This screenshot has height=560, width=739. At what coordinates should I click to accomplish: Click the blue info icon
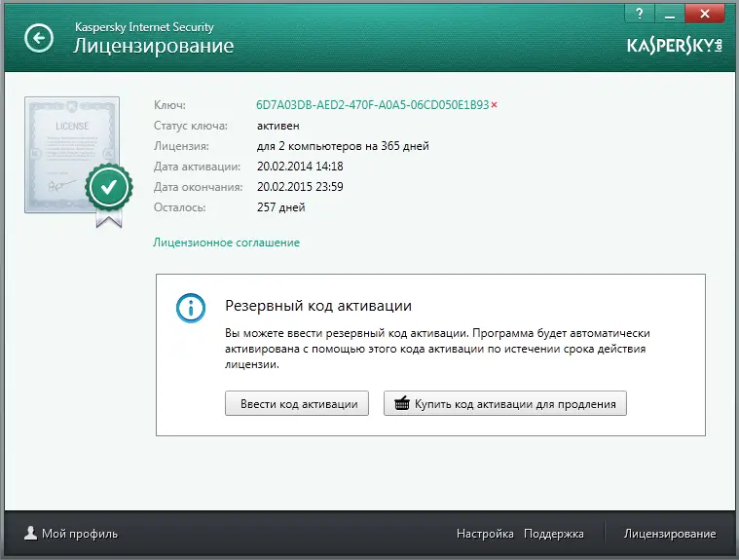191,308
